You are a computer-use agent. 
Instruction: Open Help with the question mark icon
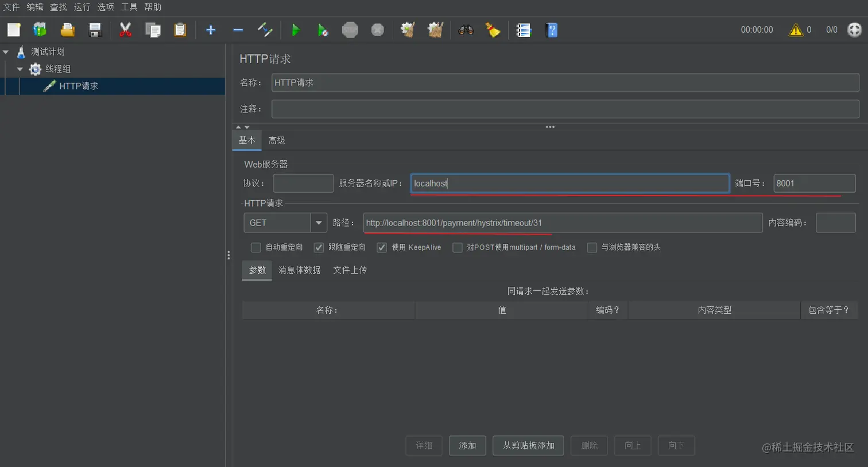click(x=552, y=30)
